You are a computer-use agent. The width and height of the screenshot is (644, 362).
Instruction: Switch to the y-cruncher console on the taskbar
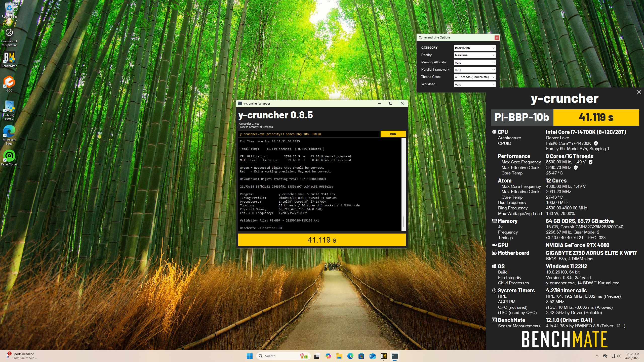click(394, 356)
